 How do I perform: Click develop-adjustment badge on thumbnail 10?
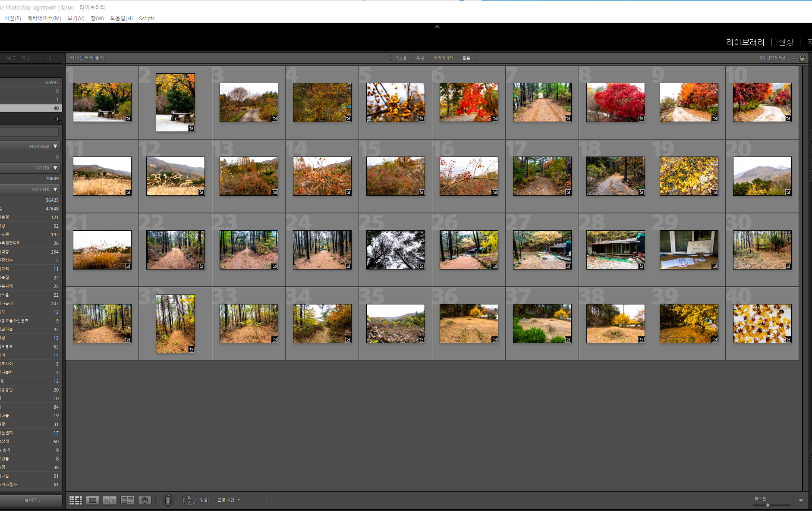(x=788, y=119)
